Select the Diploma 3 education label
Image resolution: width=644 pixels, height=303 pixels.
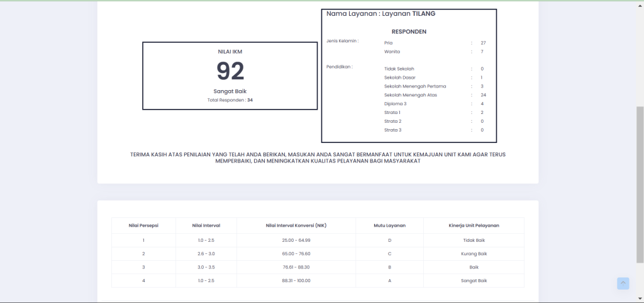pos(395,104)
